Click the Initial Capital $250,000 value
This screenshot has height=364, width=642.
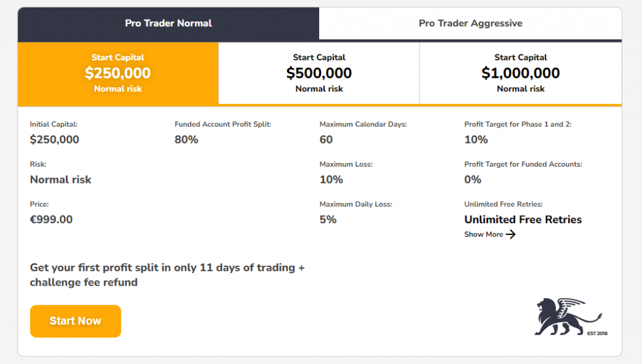tap(55, 139)
